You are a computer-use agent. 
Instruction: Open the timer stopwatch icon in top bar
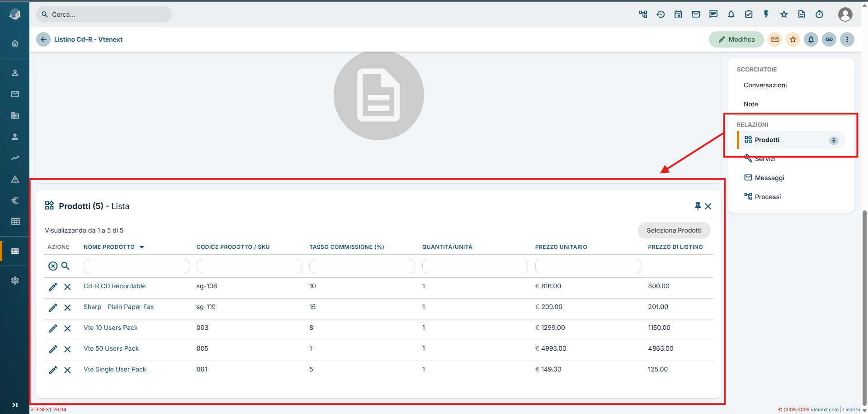click(x=819, y=14)
